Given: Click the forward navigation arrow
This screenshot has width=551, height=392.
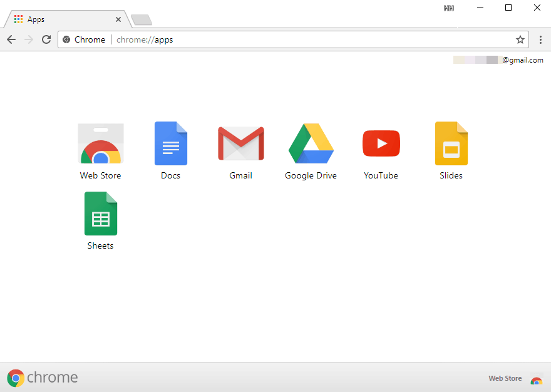Looking at the screenshot, I should pos(29,39).
